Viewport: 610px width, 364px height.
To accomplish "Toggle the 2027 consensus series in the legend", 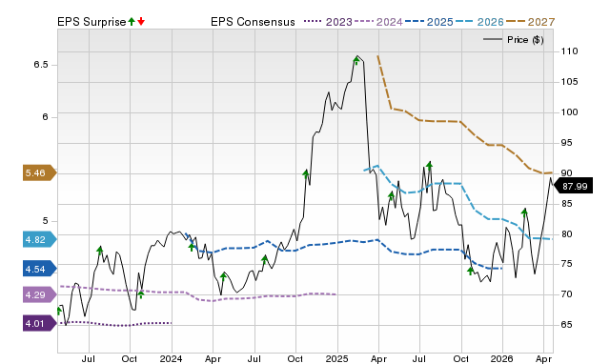I will 530,22.
